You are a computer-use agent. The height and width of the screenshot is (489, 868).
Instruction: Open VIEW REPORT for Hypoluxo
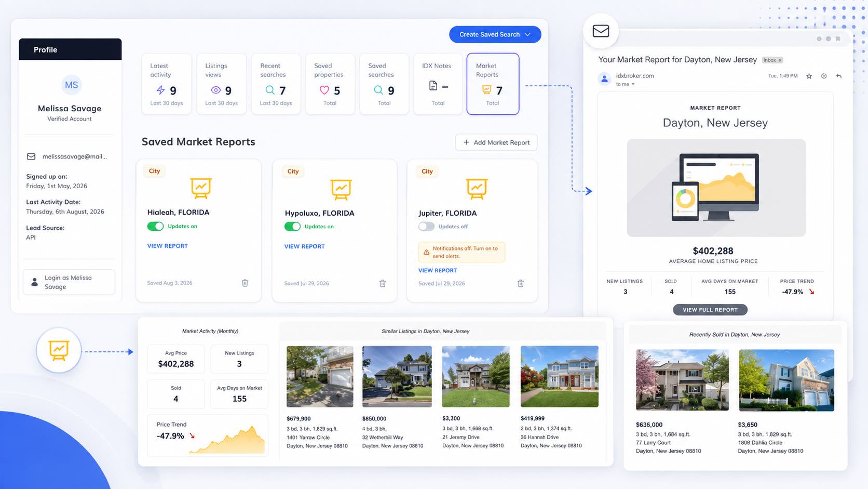[x=304, y=246]
